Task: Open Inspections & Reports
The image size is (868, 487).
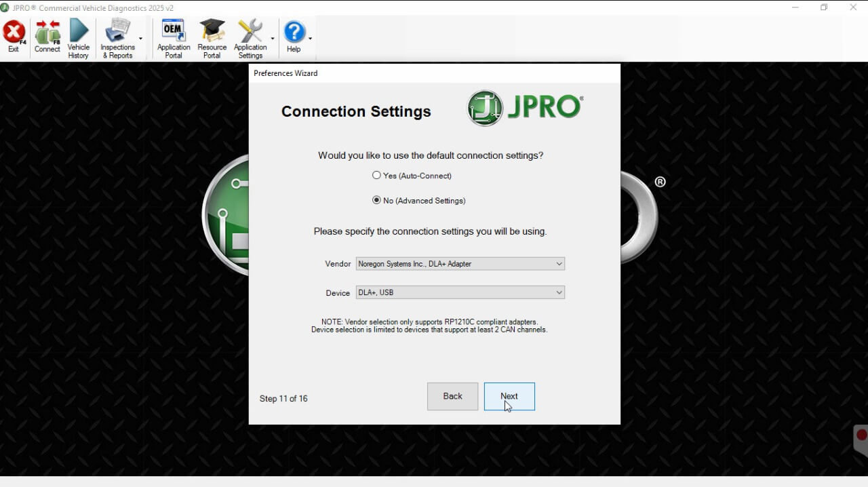Action: tap(117, 38)
